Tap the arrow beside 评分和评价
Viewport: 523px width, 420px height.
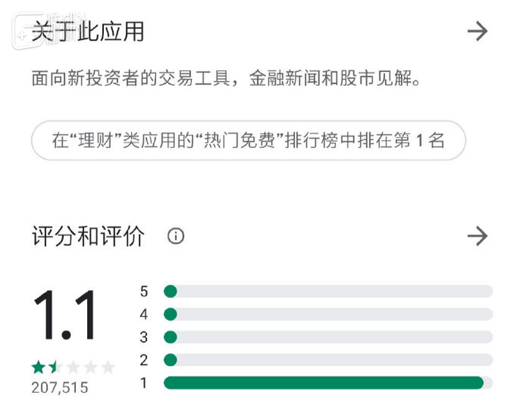point(477,236)
